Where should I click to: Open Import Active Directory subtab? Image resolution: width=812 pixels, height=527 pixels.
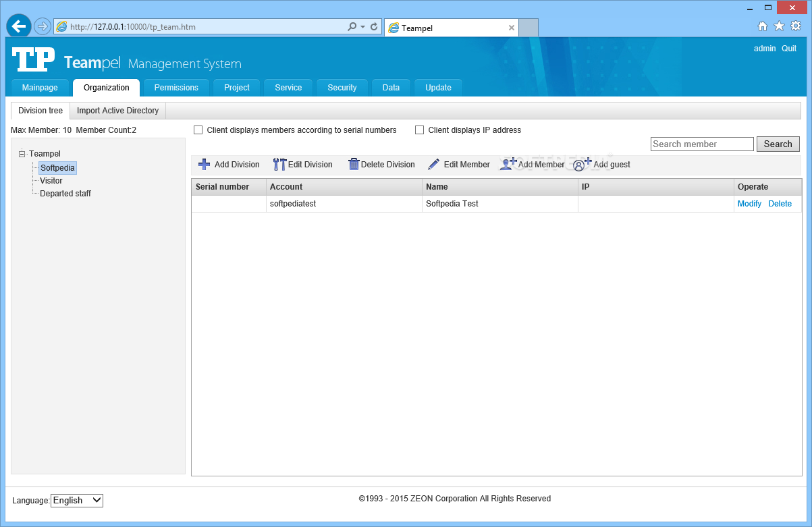coord(117,111)
